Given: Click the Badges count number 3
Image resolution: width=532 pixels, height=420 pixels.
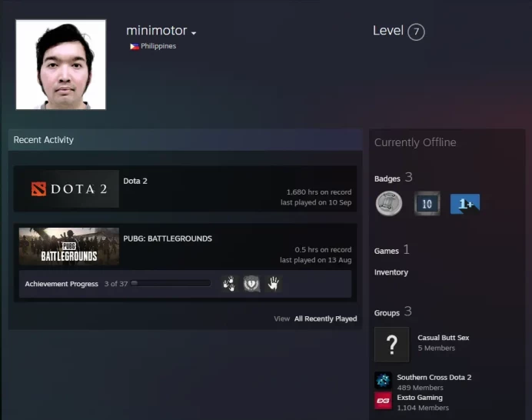Looking at the screenshot, I should tap(408, 177).
